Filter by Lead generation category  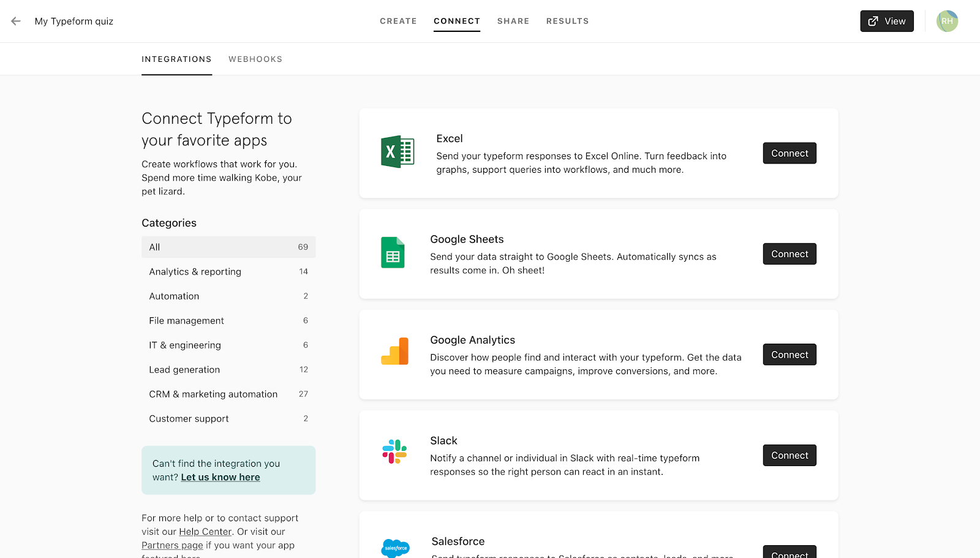(x=228, y=369)
